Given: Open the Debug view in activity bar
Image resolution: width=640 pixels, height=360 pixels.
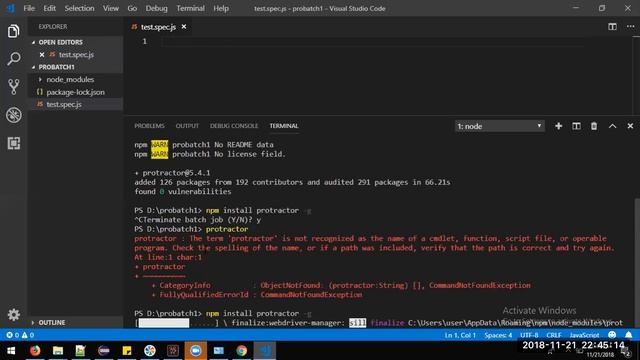Looking at the screenshot, I should click(x=13, y=115).
